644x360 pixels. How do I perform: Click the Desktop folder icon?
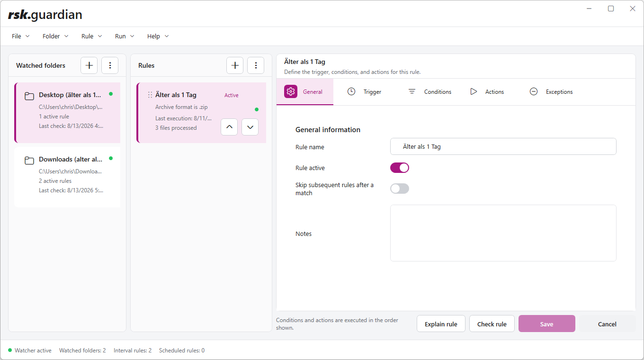point(29,96)
